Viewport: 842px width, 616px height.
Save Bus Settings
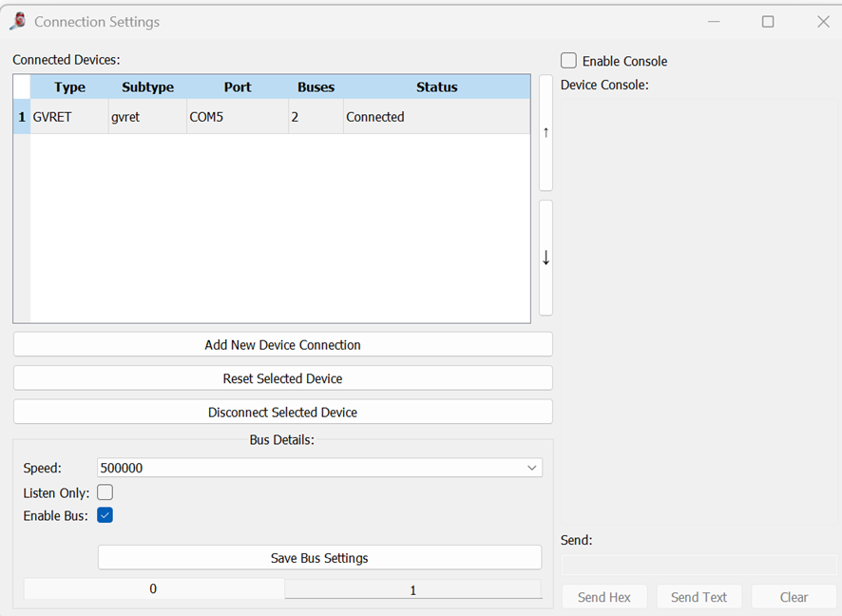(319, 558)
